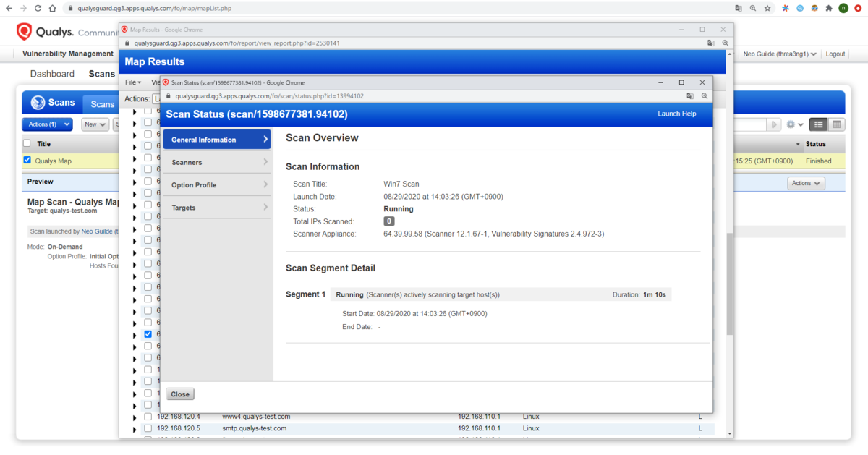Click the Scanner Appliance value text

(x=493, y=234)
